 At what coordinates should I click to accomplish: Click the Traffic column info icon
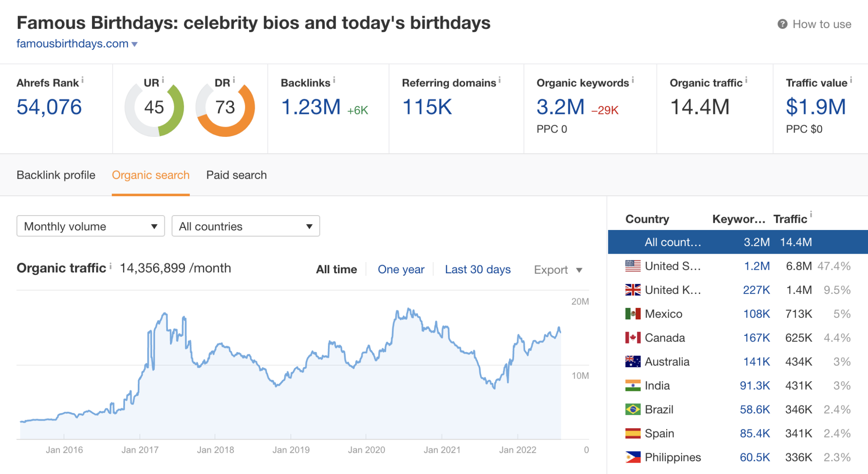811,214
